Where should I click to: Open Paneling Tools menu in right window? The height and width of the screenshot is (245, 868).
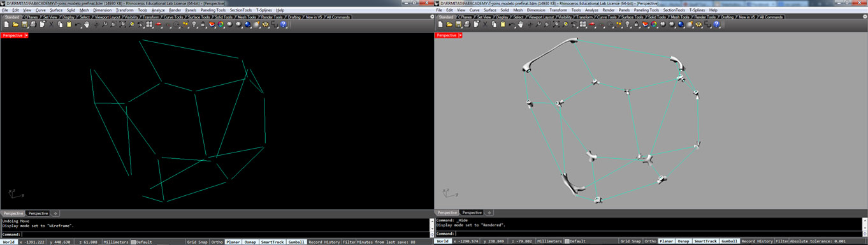646,10
